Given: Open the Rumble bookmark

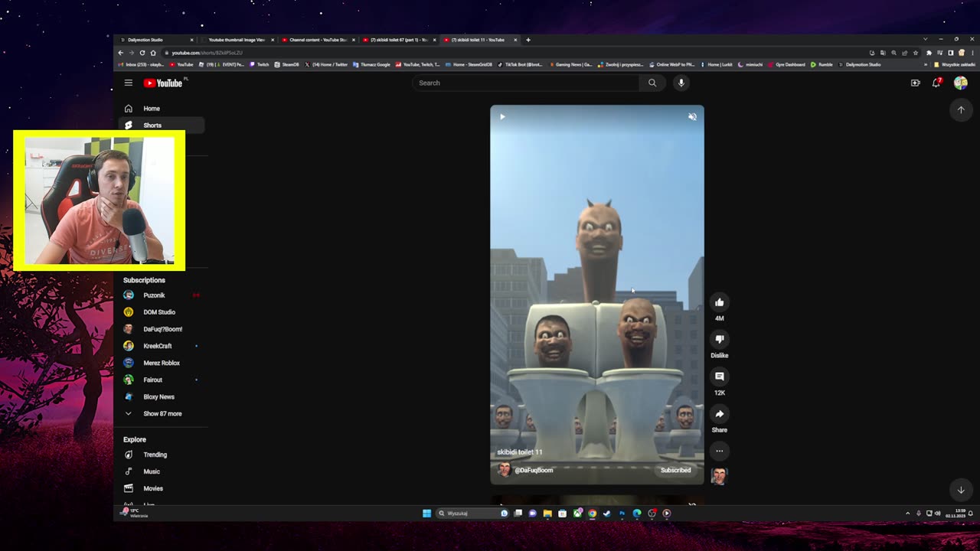Looking at the screenshot, I should (x=822, y=64).
